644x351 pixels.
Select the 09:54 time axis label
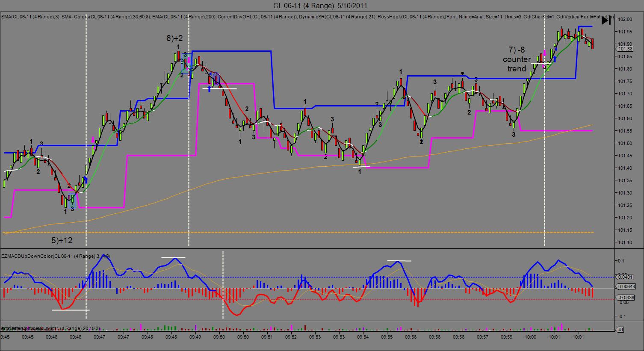[363, 337]
